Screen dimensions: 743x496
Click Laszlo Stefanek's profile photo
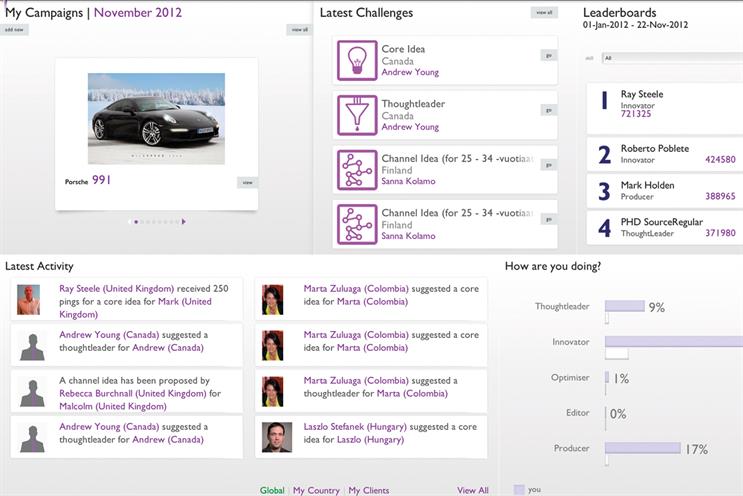pos(277,437)
